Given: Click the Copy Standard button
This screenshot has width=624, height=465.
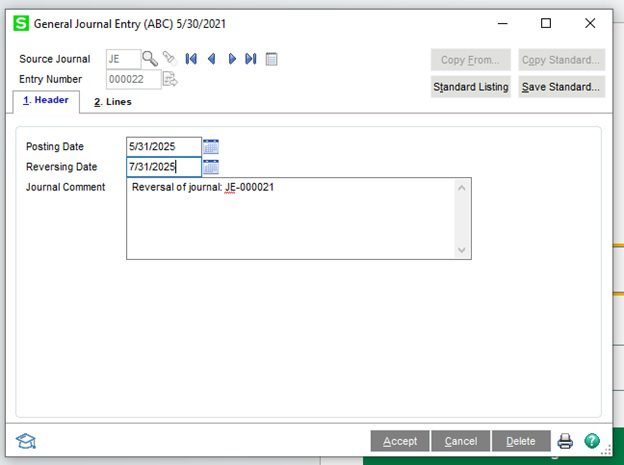Looking at the screenshot, I should [561, 60].
